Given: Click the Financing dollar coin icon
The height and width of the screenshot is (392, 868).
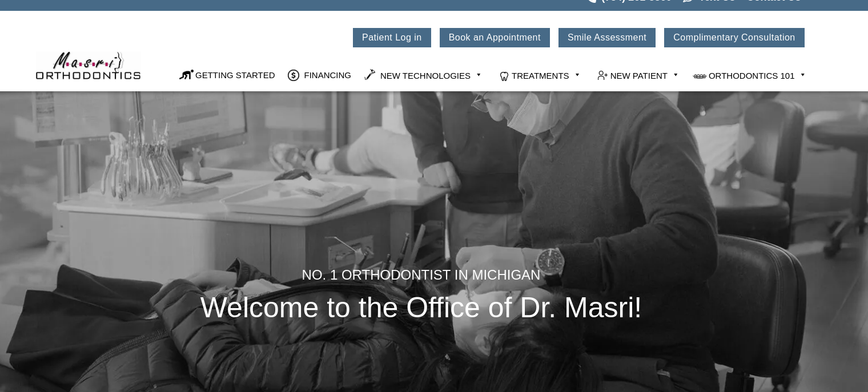Looking at the screenshot, I should 294,75.
